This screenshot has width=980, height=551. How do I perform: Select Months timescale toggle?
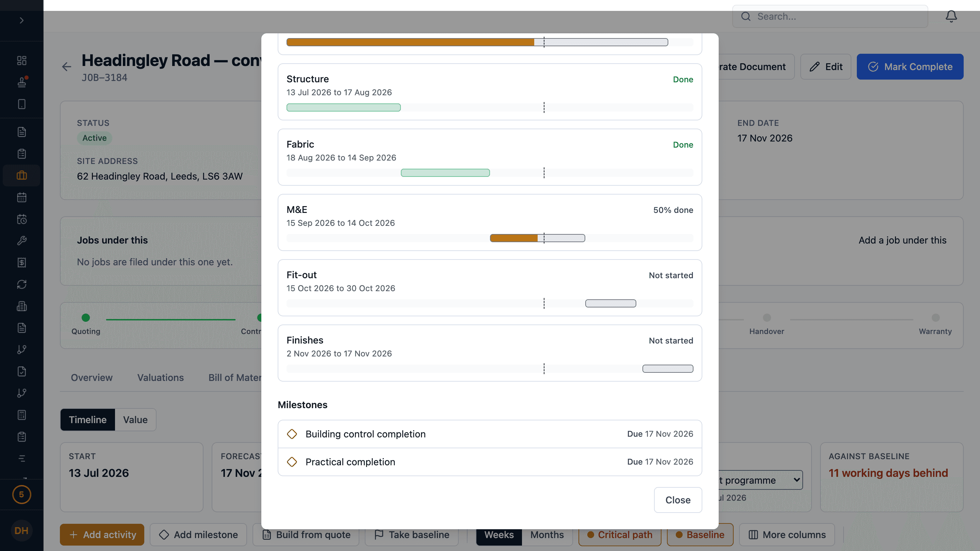[x=547, y=534]
